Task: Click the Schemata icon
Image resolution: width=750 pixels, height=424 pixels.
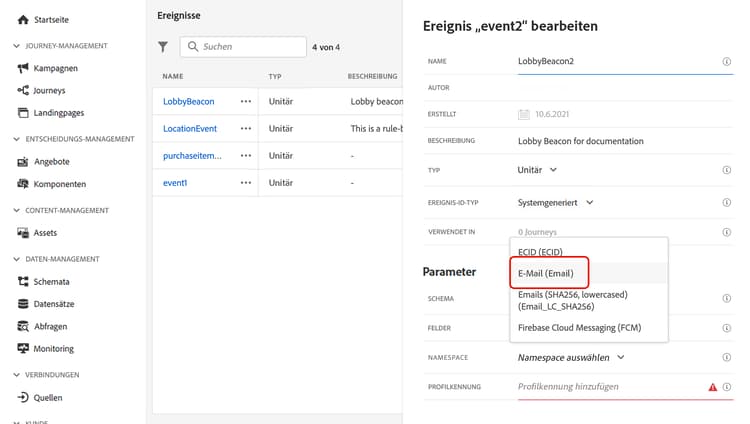Action: [x=23, y=281]
